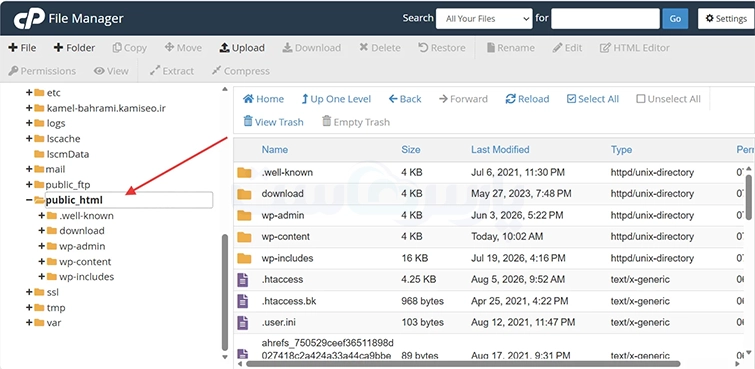Open View Trash
The height and width of the screenshot is (369, 755).
tap(273, 122)
